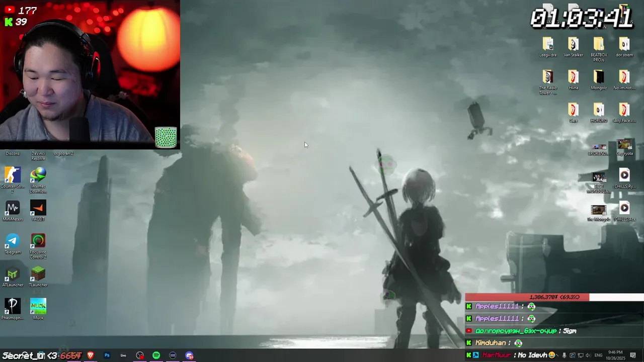Open Focusrite Control 2 shortcut
The image size is (644, 362).
coord(38,246)
